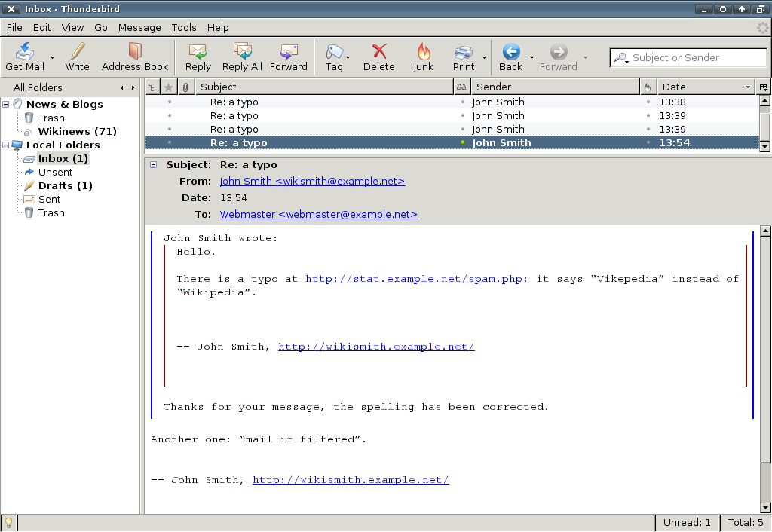The height and width of the screenshot is (532, 772).
Task: Collapse the message header details
Action: click(x=153, y=164)
